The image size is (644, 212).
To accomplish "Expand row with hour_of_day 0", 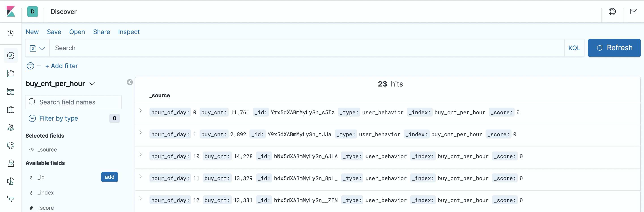I will [x=141, y=110].
